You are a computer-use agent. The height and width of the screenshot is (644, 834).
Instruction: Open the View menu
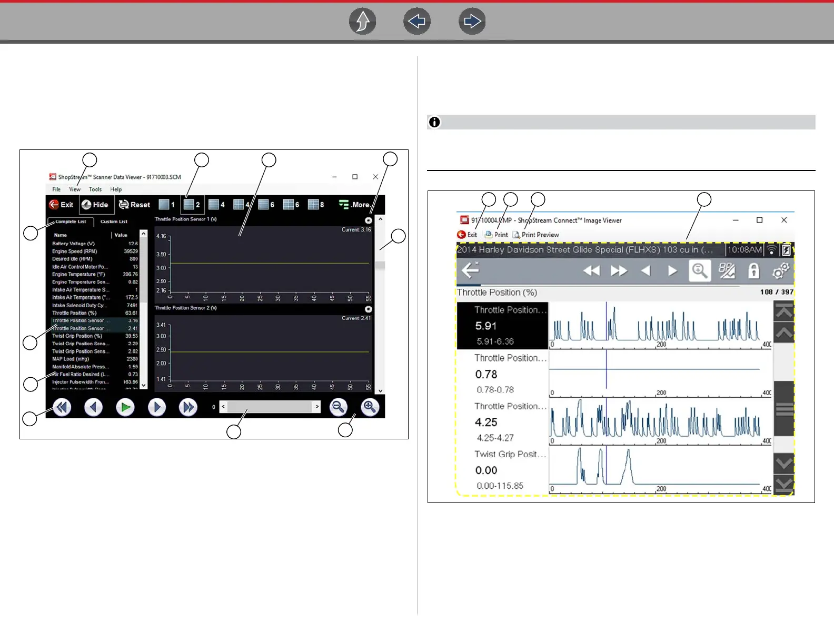(x=75, y=189)
